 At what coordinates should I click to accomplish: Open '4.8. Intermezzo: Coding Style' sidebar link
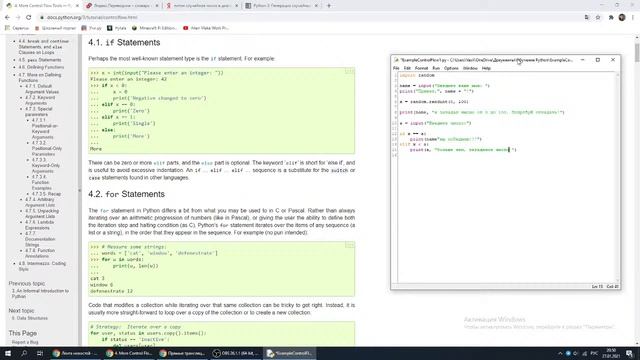click(x=42, y=266)
